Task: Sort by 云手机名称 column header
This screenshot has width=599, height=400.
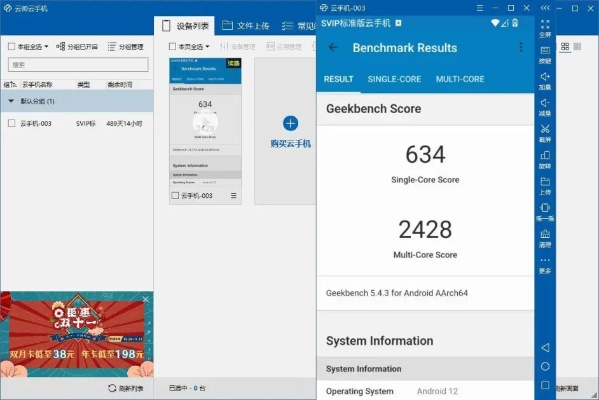Action: click(37, 84)
